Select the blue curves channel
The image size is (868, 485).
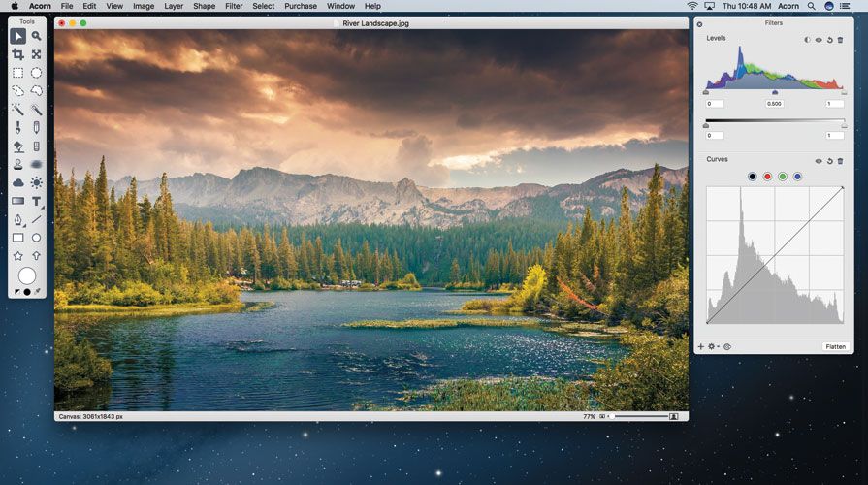797,177
